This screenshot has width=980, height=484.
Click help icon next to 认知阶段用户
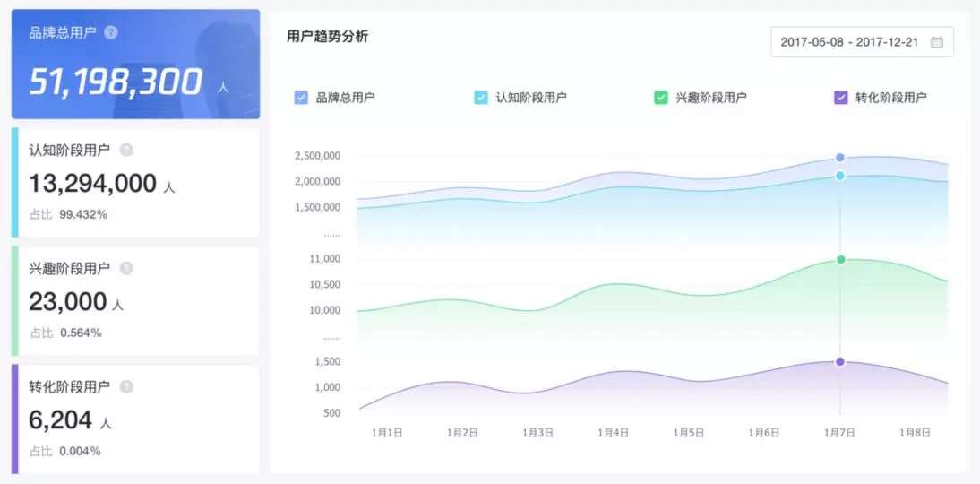click(x=126, y=150)
